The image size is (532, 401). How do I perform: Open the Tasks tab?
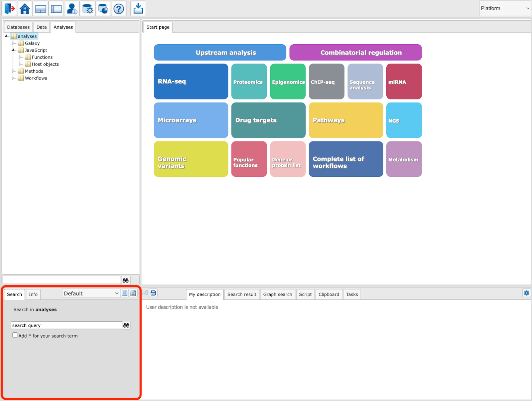[352, 294]
